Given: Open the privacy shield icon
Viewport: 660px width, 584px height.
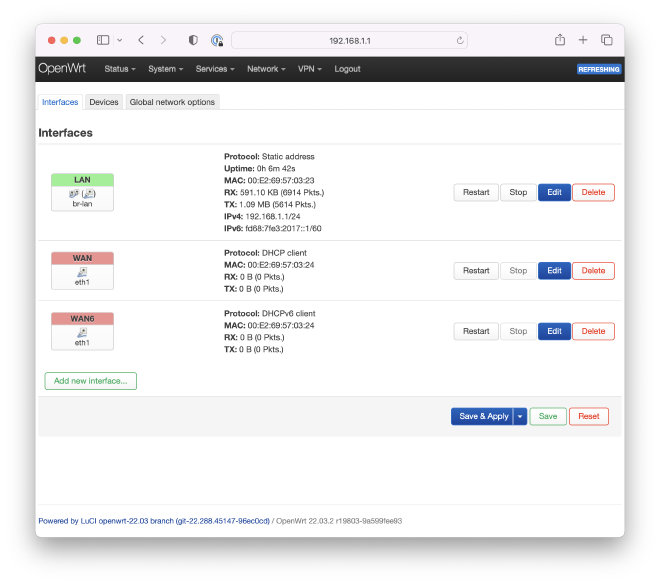Looking at the screenshot, I should tap(193, 40).
